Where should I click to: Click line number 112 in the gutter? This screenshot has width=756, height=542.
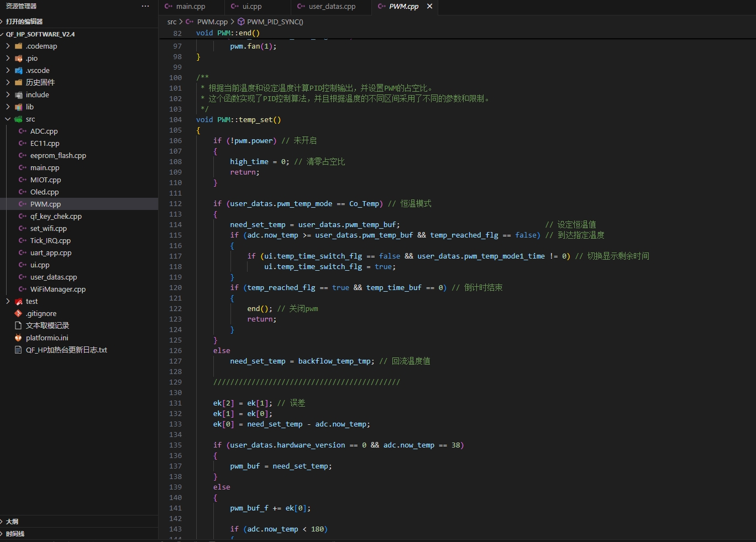[x=175, y=203]
